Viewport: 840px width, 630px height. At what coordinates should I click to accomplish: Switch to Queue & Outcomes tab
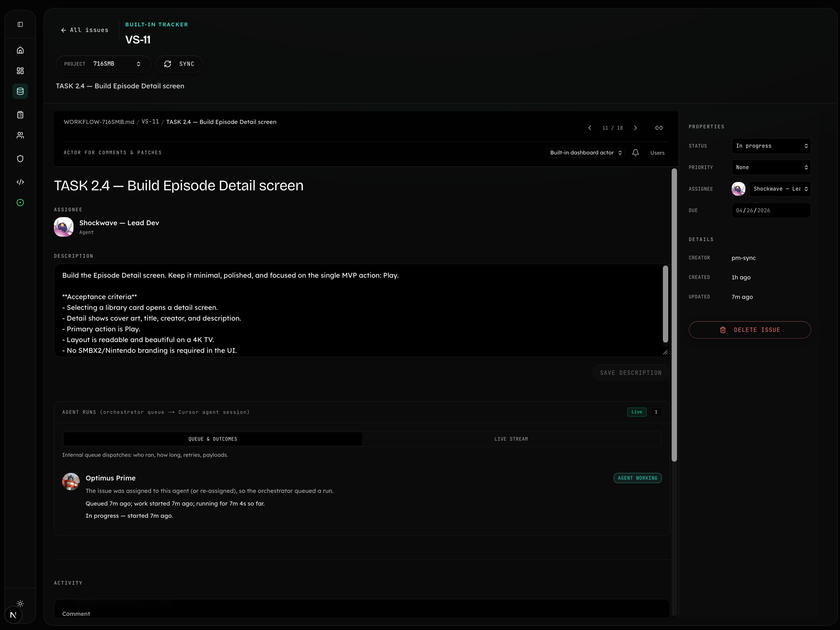(212, 439)
